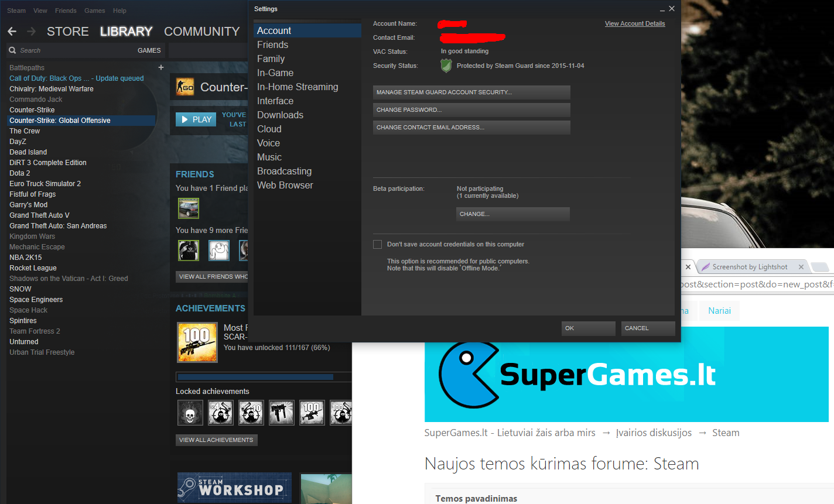The height and width of the screenshot is (504, 834).
Task: Click the beta participation Change button
Action: tap(513, 214)
